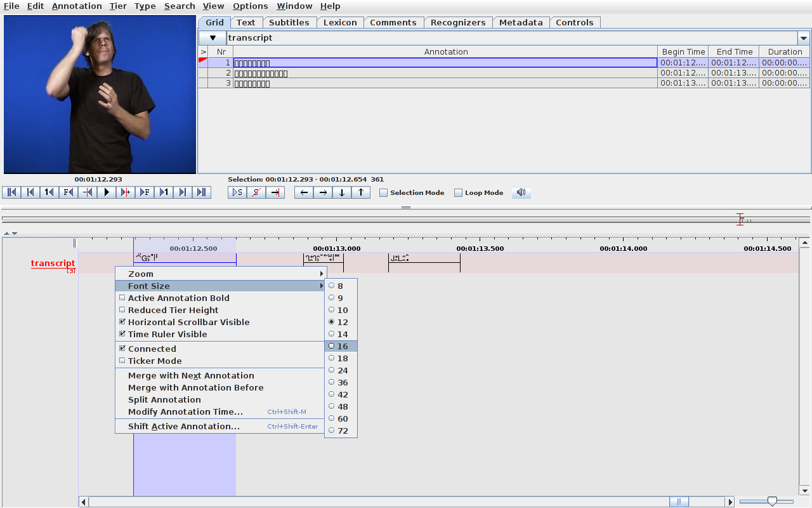Screen dimensions: 812x508
Task: Click the scroll-left arrow of horizontal scrollbar
Action: [84, 502]
